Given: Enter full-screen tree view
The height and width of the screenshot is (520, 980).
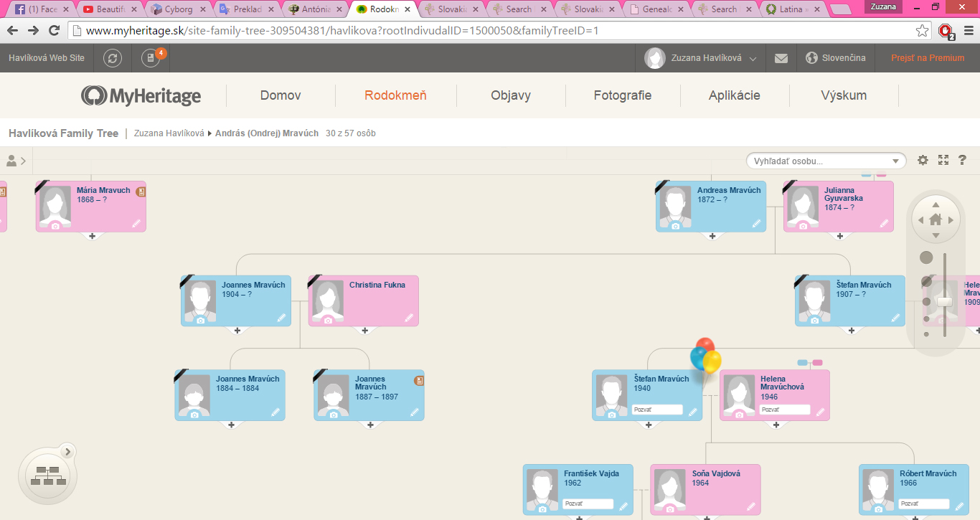Looking at the screenshot, I should [x=943, y=161].
